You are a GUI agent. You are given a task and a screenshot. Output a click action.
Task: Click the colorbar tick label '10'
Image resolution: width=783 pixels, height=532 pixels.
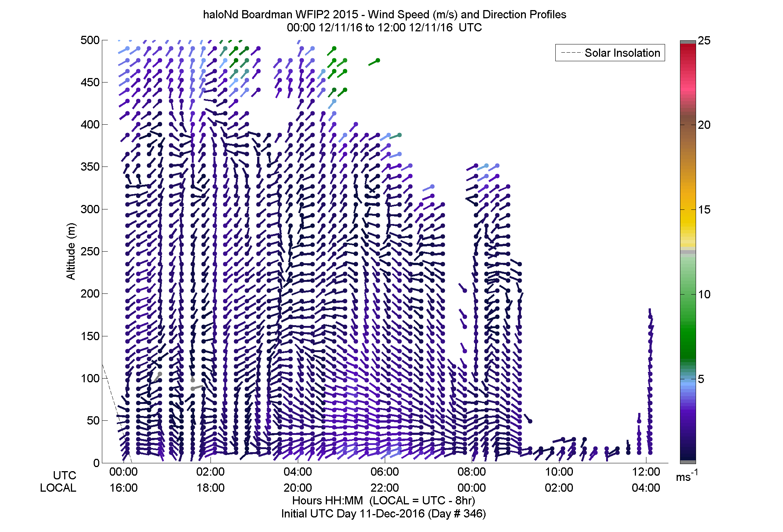(704, 295)
